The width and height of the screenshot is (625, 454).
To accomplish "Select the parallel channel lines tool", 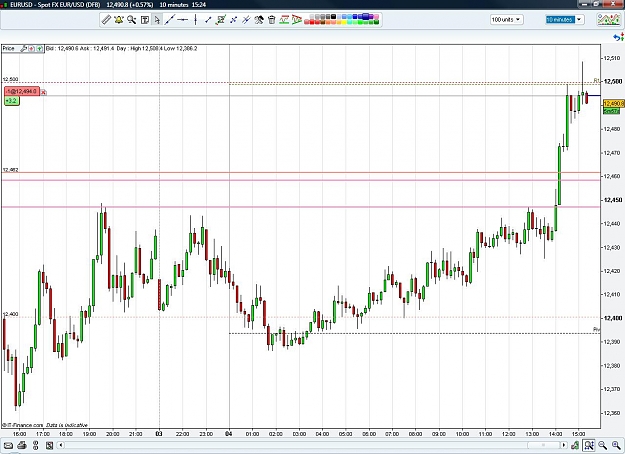I will click(246, 20).
